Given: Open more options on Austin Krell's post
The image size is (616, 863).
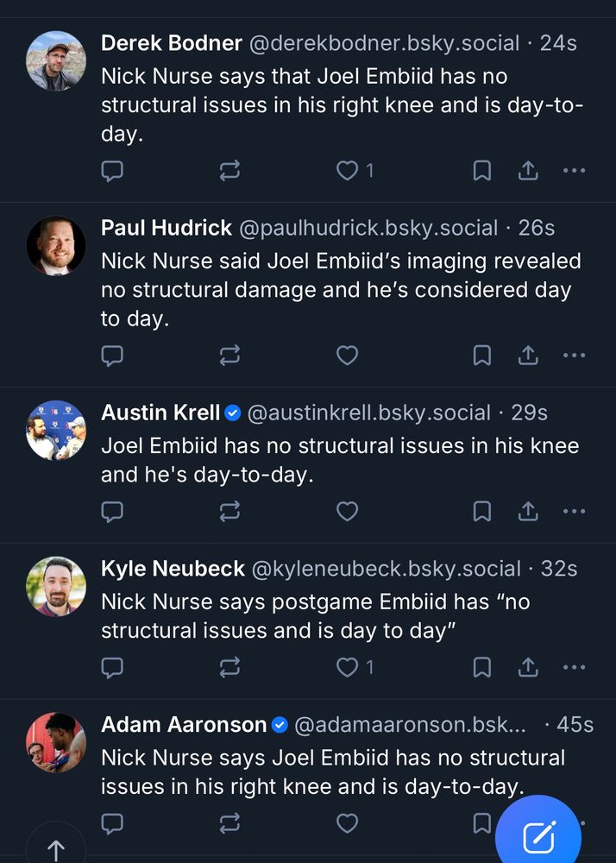Looking at the screenshot, I should [x=574, y=511].
